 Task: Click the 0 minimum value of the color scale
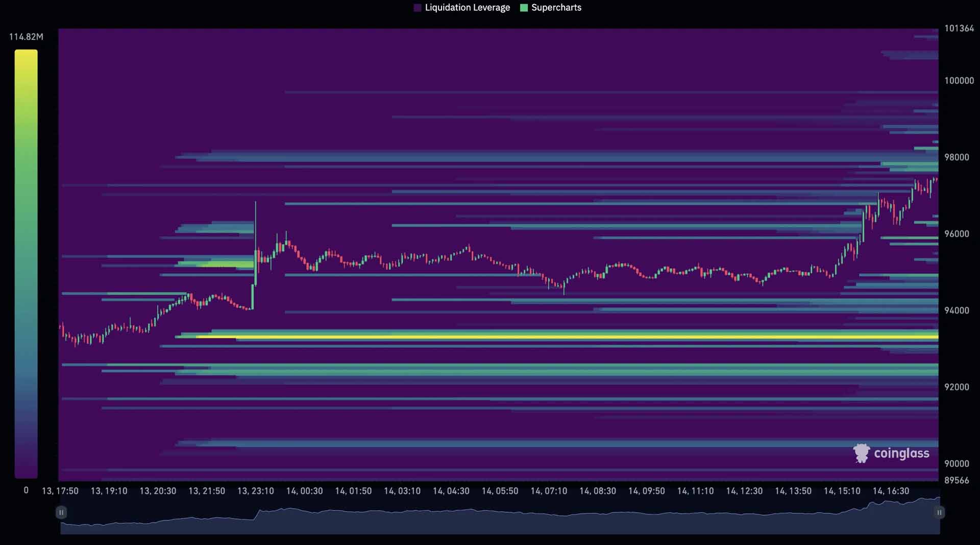26,490
